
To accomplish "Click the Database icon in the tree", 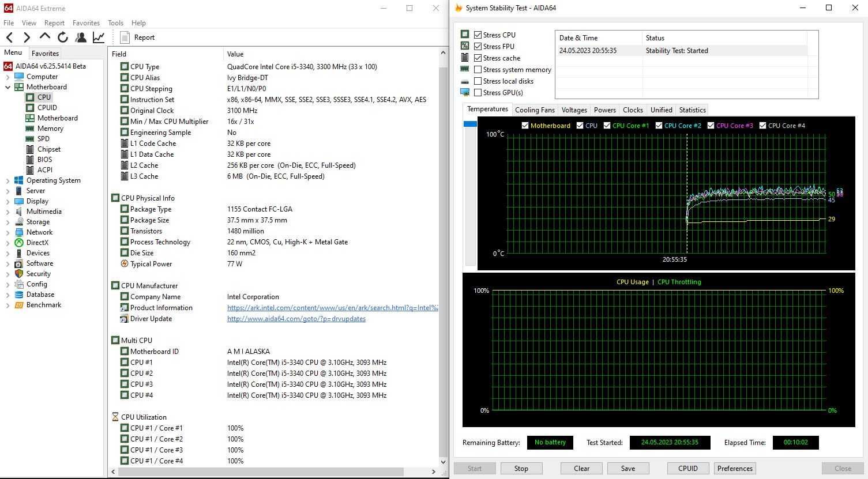I will (x=19, y=295).
